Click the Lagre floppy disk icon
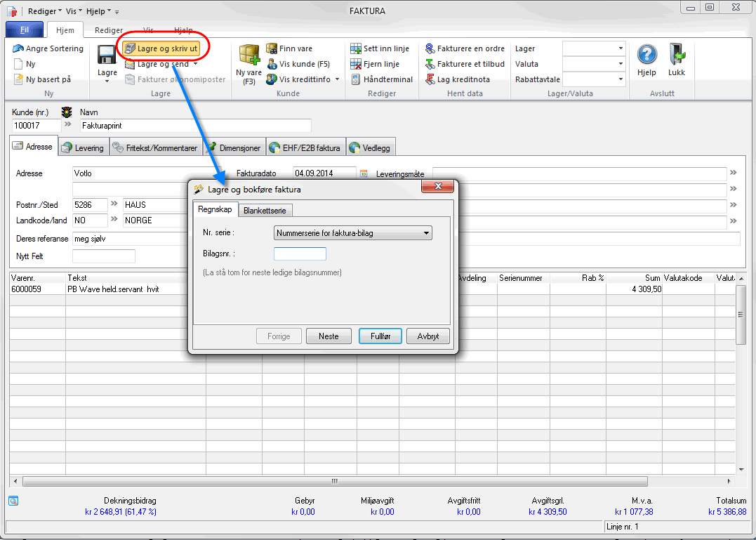The height and width of the screenshot is (540, 756). (107, 55)
